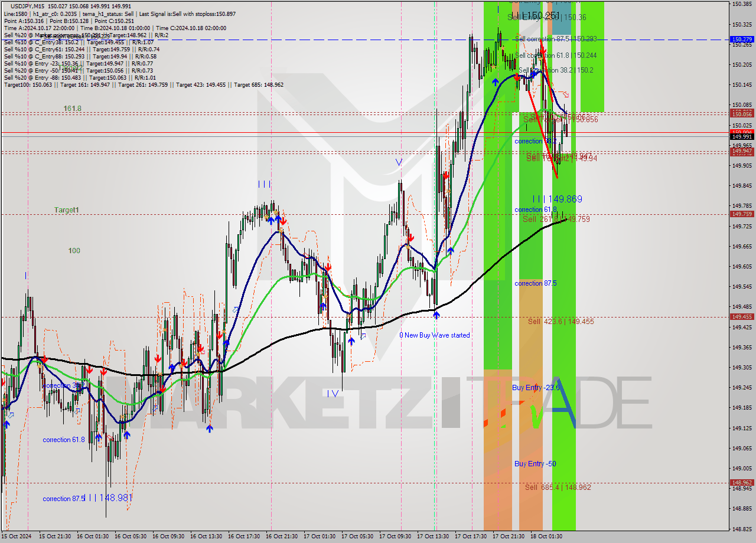The height and width of the screenshot is (543, 756).
Task: Select the blue 150.279 price tag
Action: (x=742, y=40)
